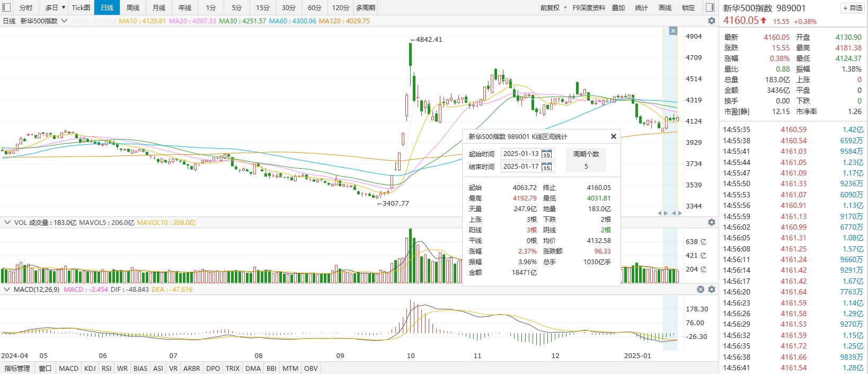Toggle the hidden MA5 line label
868x374 pixels.
click(x=94, y=21)
